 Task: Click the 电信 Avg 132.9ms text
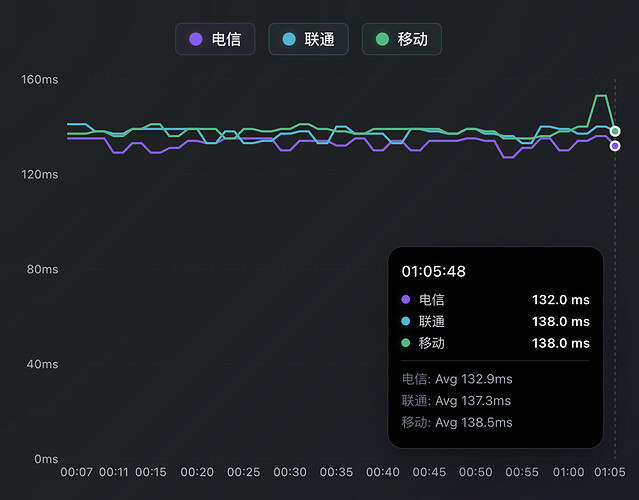457,379
